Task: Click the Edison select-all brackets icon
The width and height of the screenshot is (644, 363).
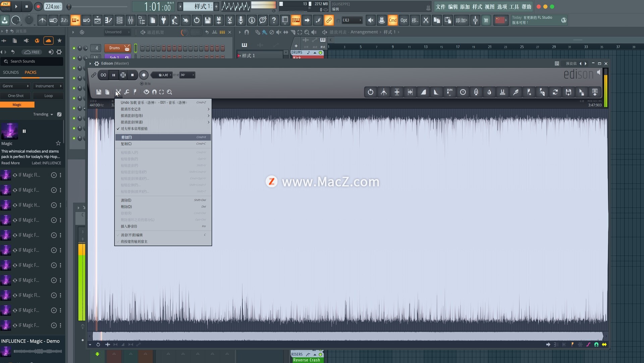Action: [x=162, y=92]
